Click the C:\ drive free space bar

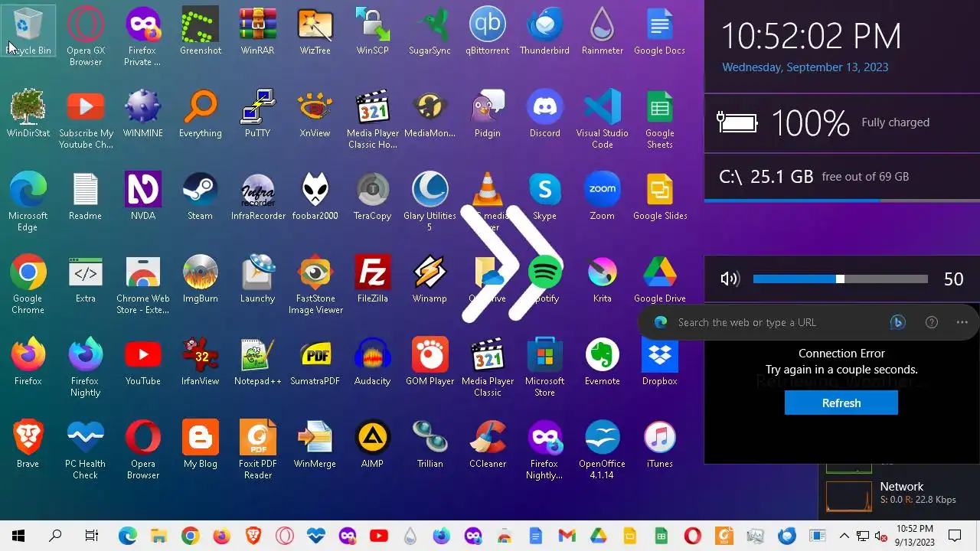[842, 201]
